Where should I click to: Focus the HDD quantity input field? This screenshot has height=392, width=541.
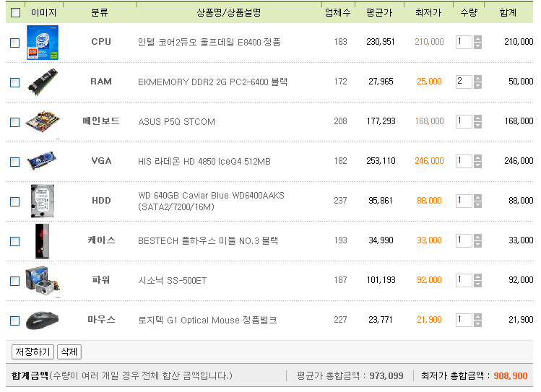pyautogui.click(x=464, y=201)
